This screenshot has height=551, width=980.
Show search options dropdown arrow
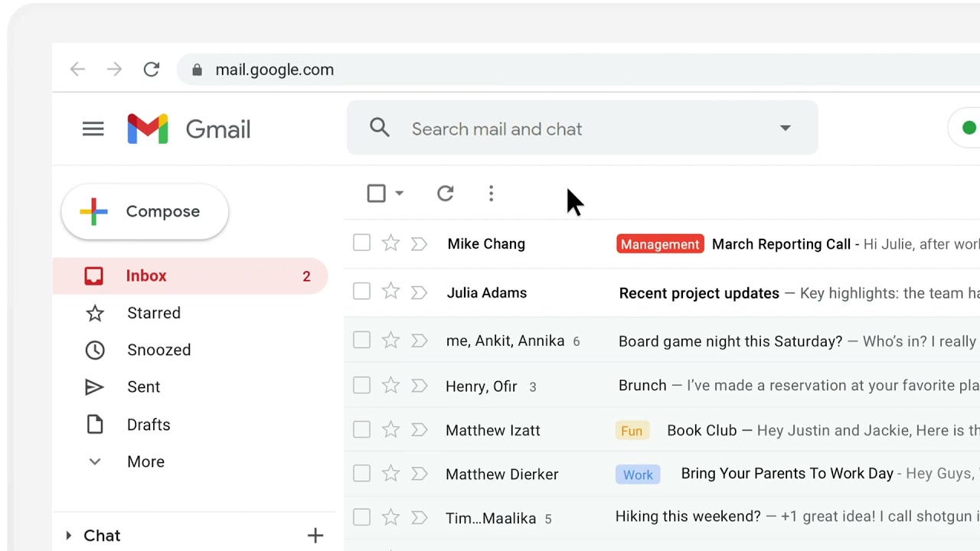point(785,128)
